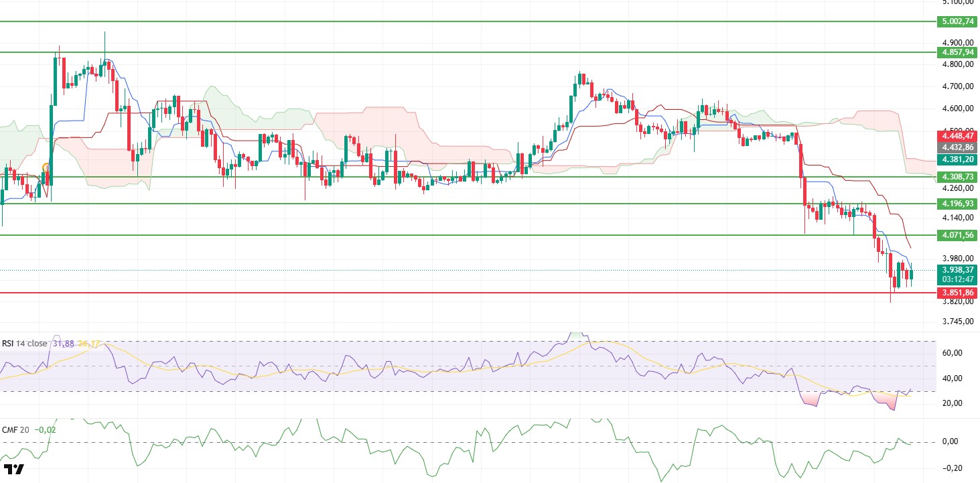This screenshot has height=483, width=980.
Task: Select the 5.002,74 green price label
Action: 958,21
